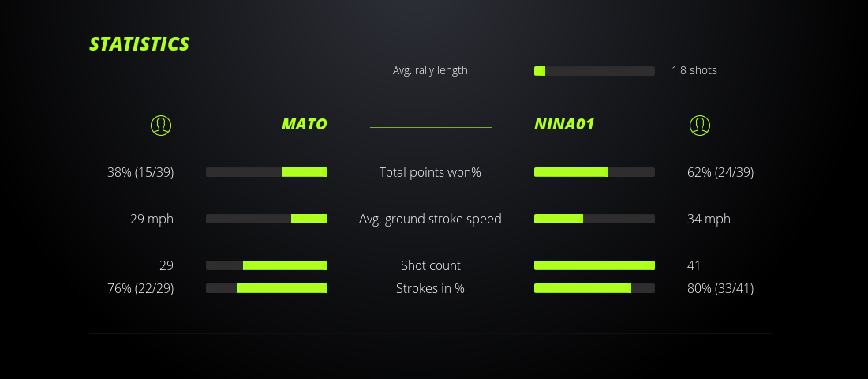Click the STATISTICS heading
The image size is (868, 379).
point(140,44)
